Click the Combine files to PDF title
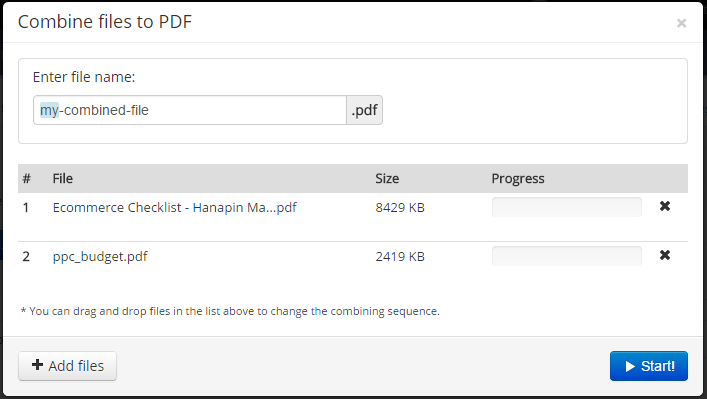707x399 pixels. coord(105,22)
